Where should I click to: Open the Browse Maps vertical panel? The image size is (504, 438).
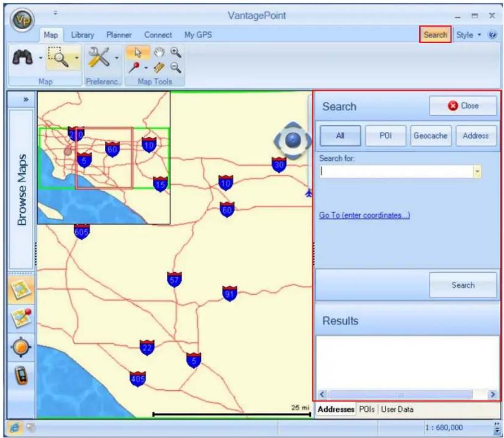coord(21,189)
